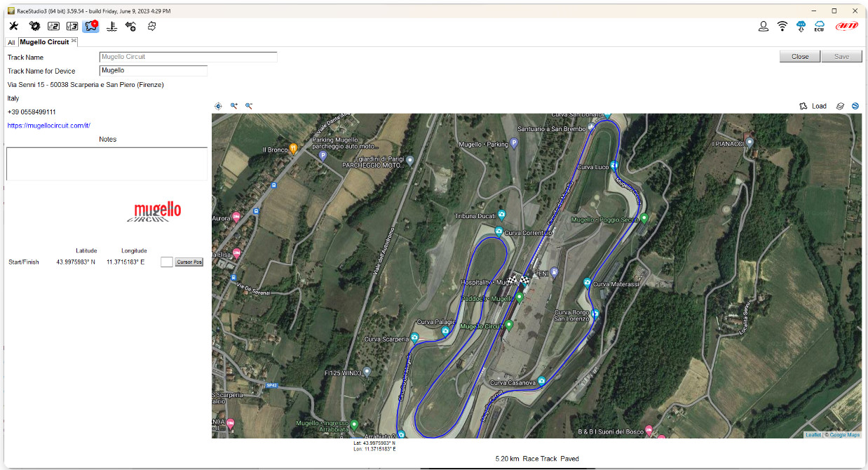Viewport: 868px width, 470px height.
Task: Open the Wi-Fi connection icon
Action: point(782,26)
